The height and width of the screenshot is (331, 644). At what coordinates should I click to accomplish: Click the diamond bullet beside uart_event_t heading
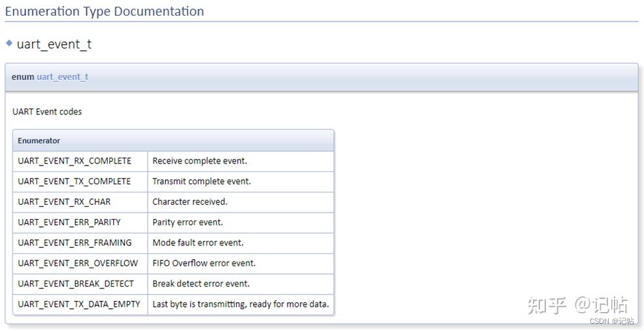9,43
